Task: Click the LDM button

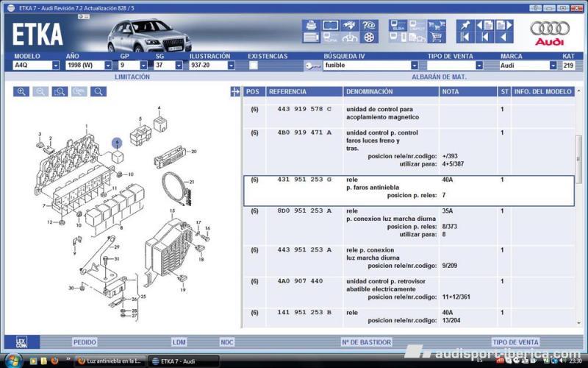Action: (179, 342)
